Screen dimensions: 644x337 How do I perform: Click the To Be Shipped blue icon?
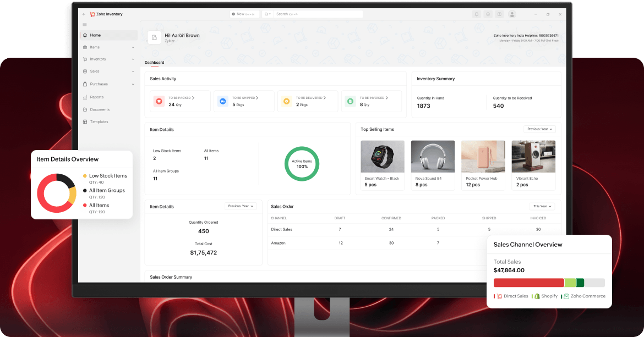point(222,101)
